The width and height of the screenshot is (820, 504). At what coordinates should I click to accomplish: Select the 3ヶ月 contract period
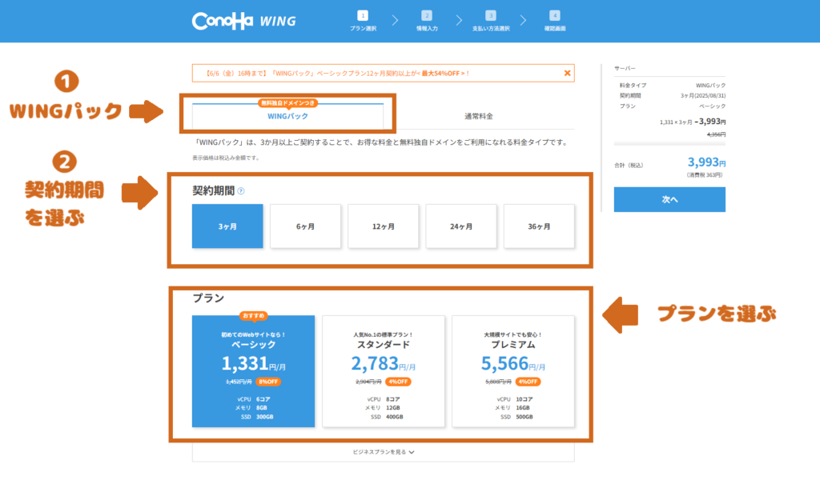[227, 226]
